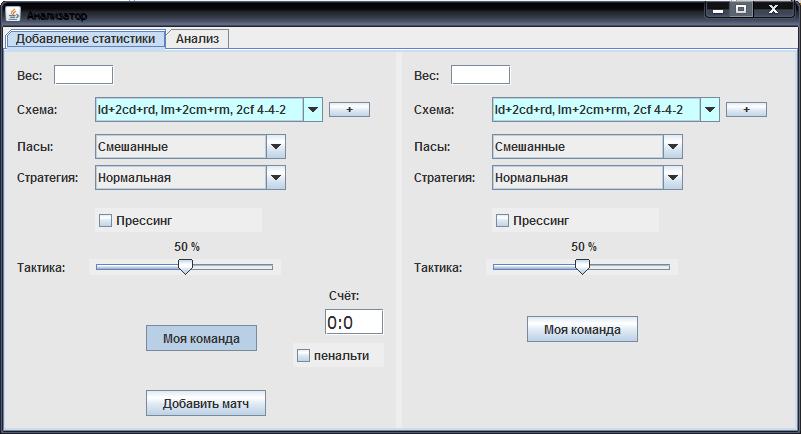Click the Счёт score input field

(354, 322)
